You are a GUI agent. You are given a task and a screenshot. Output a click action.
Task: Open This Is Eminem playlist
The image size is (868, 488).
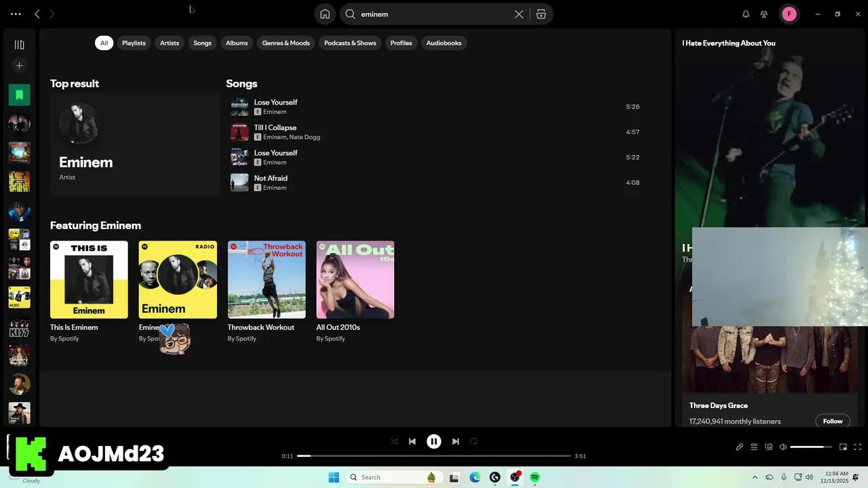pyautogui.click(x=89, y=280)
